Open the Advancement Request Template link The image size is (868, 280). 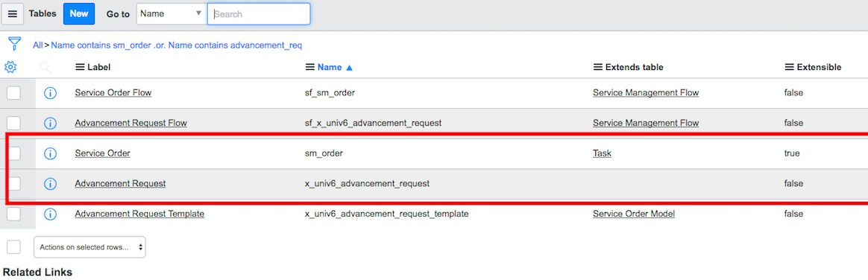coord(139,214)
